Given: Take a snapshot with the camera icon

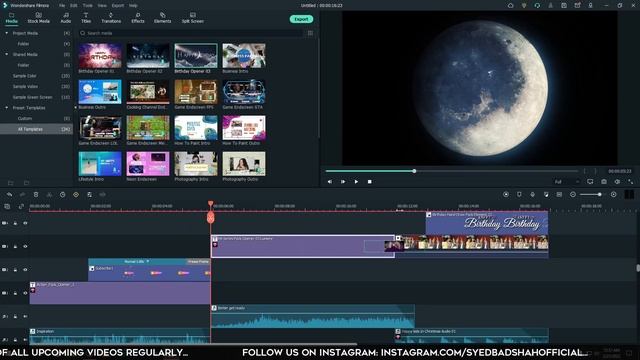Looking at the screenshot, I should 604,182.
